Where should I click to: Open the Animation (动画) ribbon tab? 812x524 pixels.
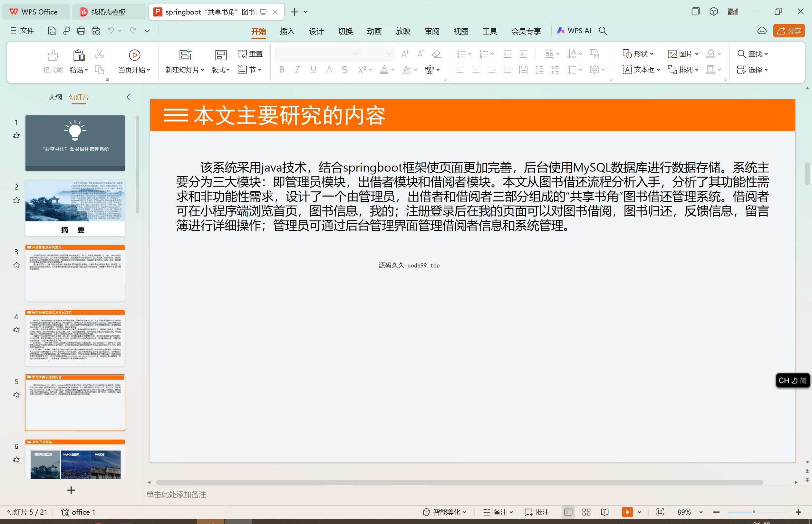click(374, 31)
